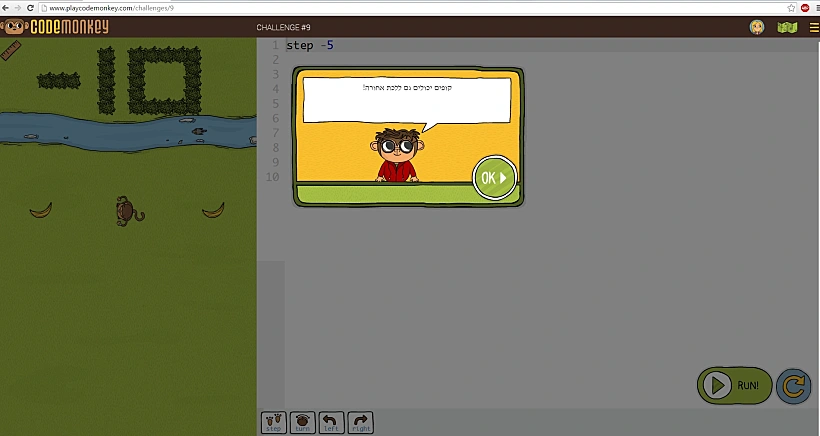The image size is (820, 436).
Task: Click the right banana on the field
Action: [213, 210]
